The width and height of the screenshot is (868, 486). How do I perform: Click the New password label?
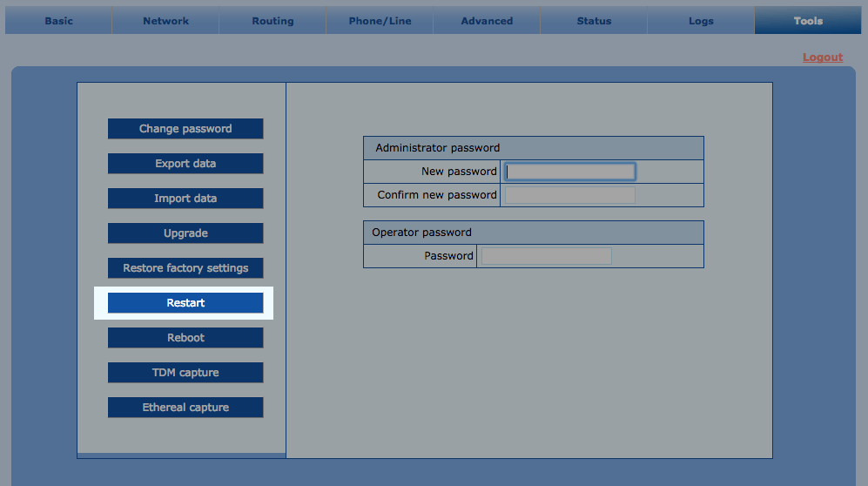459,172
